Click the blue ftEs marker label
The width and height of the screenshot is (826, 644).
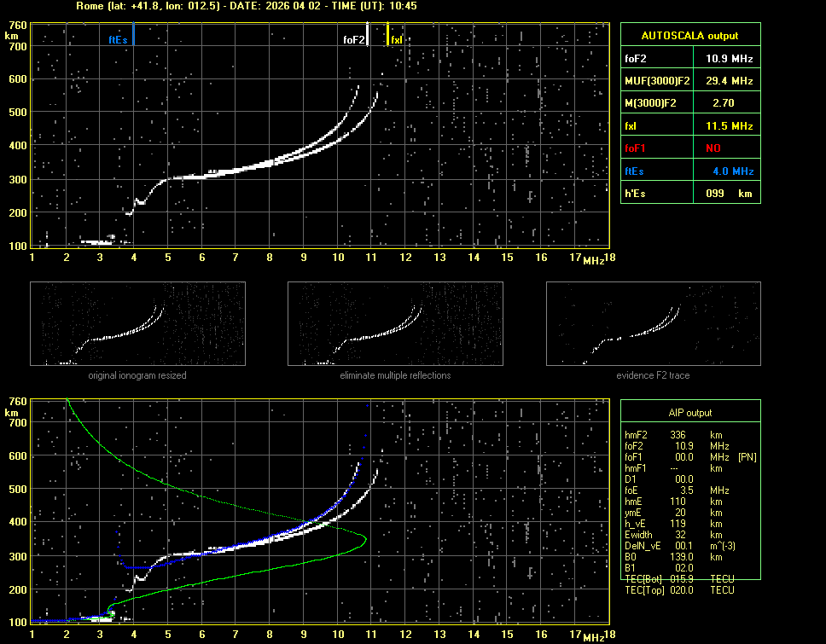118,40
